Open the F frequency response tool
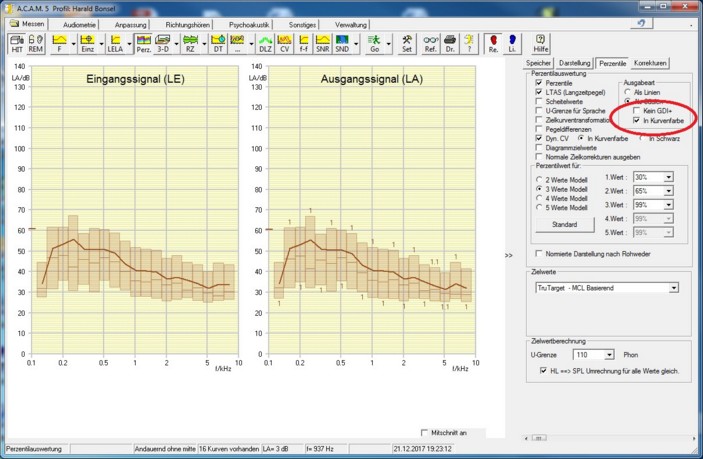Screen dimensions: 703x459 (x=60, y=44)
